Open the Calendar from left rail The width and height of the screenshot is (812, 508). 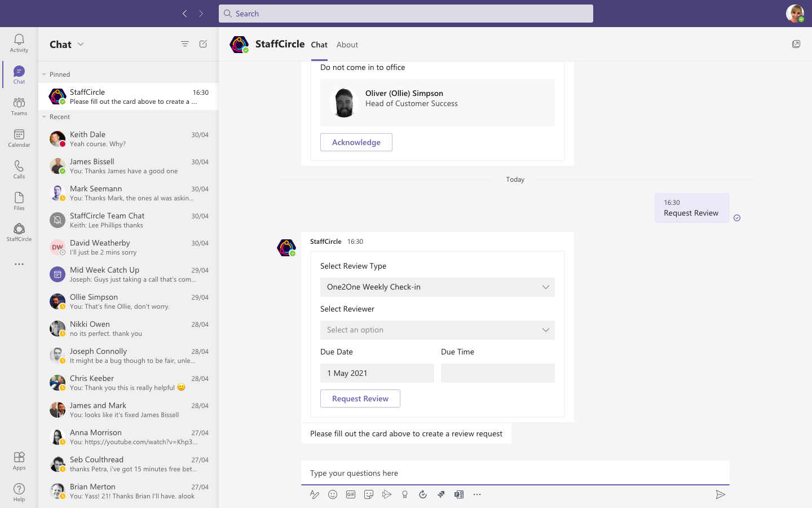19,138
